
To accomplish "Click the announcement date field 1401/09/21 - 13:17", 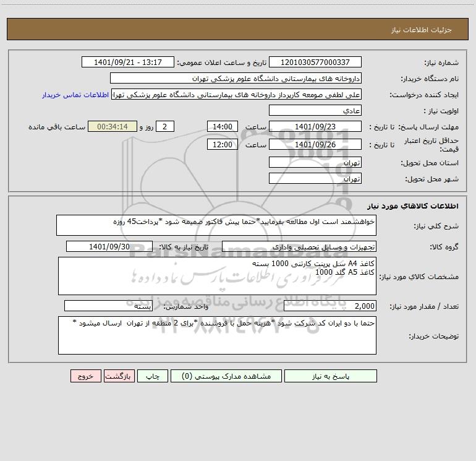I will click(x=128, y=62).
